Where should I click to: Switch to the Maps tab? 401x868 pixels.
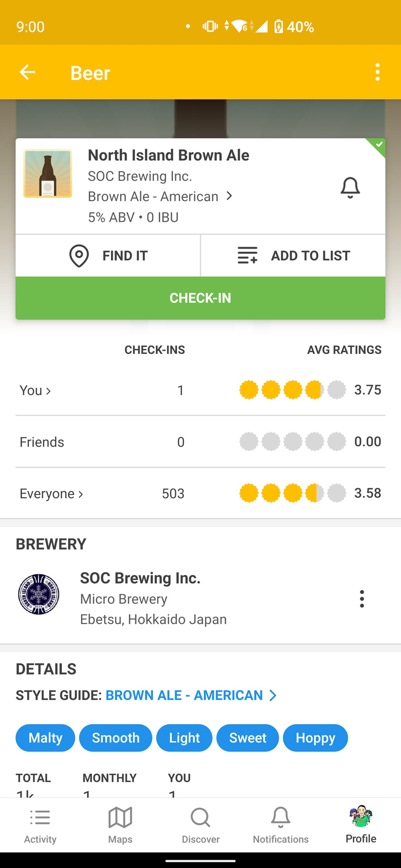[x=120, y=825]
